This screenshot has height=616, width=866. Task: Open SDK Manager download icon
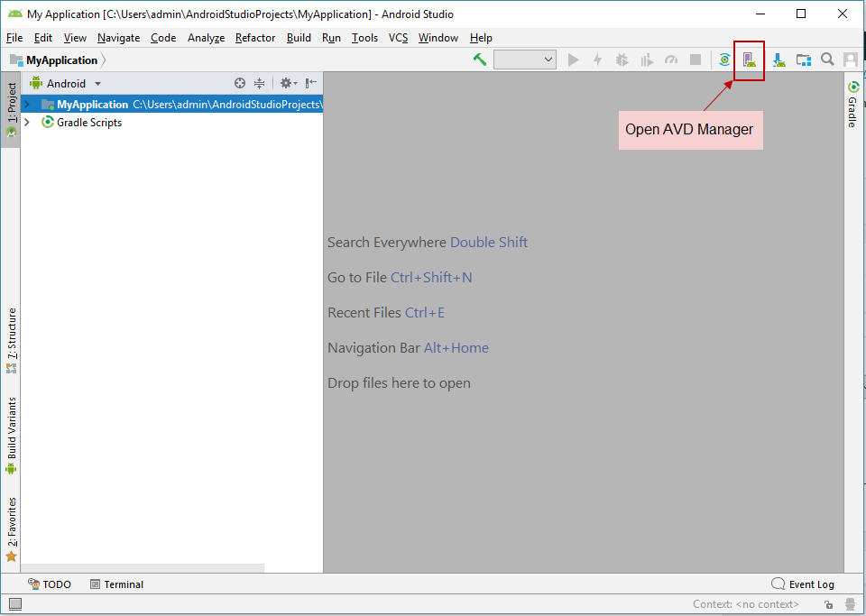tap(779, 60)
